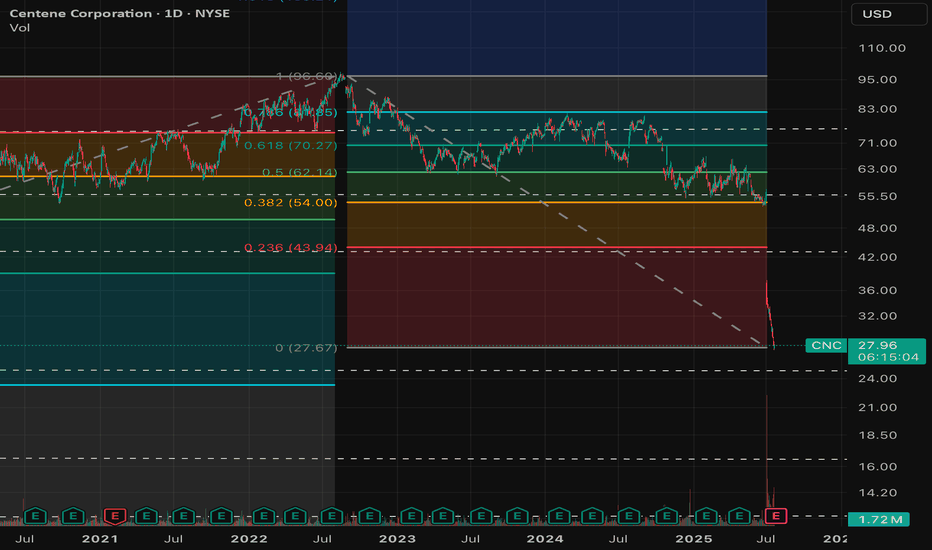Screen dimensions: 932x550
Task: Select the Fibonacci label 0.236 (43.94)
Action: (291, 247)
